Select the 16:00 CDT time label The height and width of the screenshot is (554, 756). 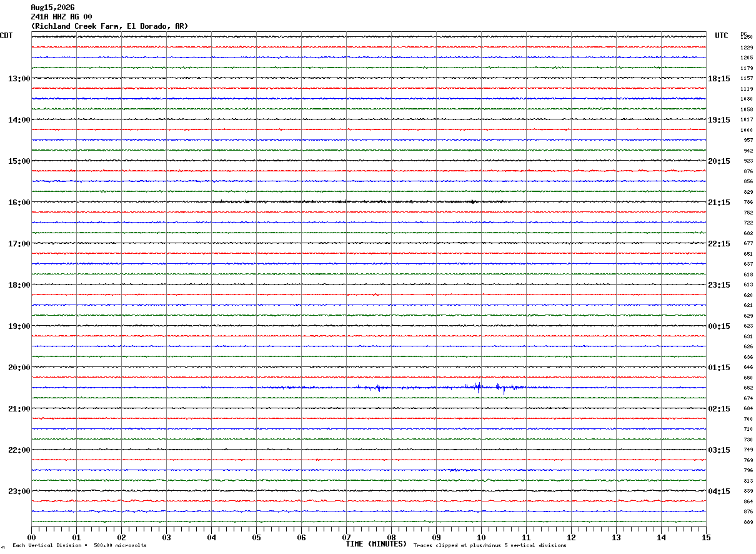(19, 203)
